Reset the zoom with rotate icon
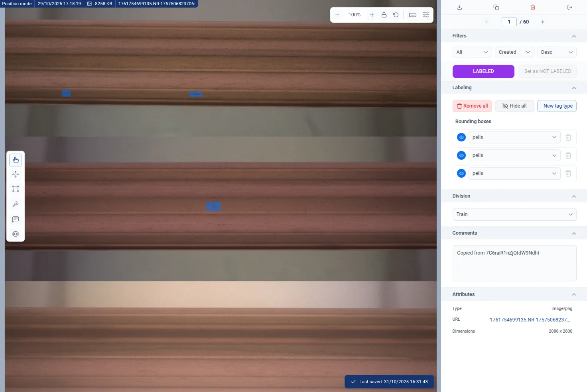587x392 pixels. tap(396, 15)
